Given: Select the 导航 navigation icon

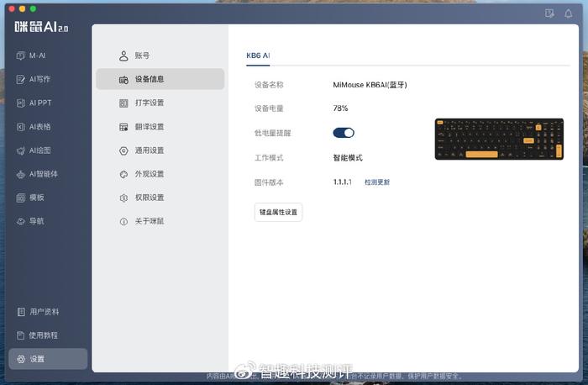Looking at the screenshot, I should pos(20,221).
